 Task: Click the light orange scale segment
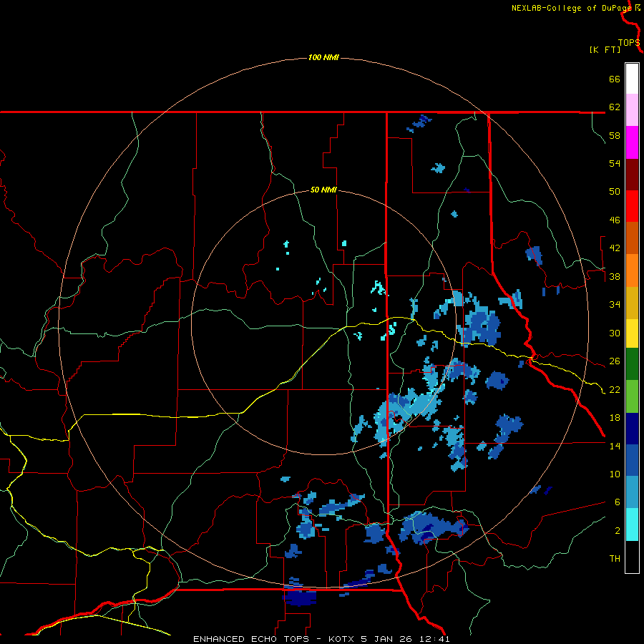[632, 270]
